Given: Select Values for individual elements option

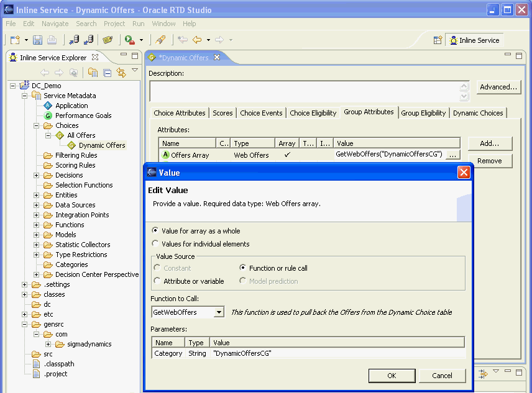Looking at the screenshot, I should (x=155, y=243).
